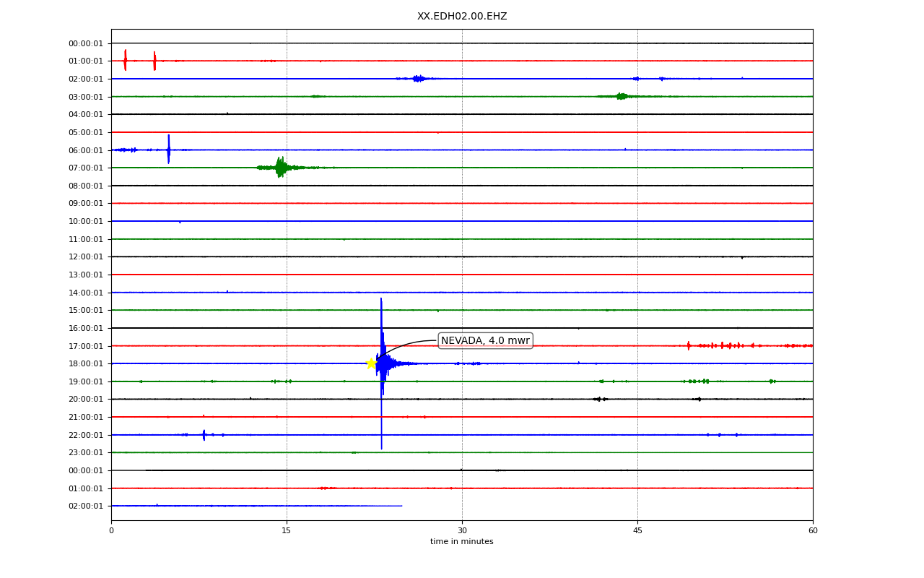Image resolution: width=924 pixels, height=578 pixels.
Task: Click the 30 minute x-axis tick label
Action: point(462,531)
